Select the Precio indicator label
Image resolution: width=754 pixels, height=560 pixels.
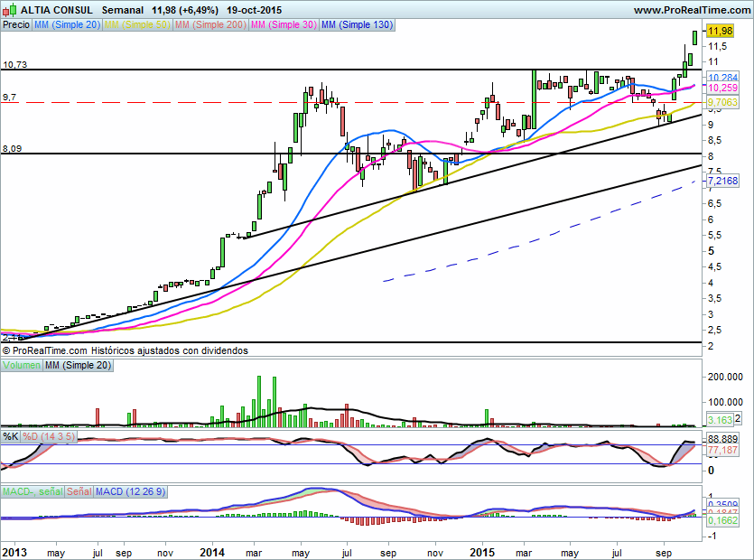(16, 24)
